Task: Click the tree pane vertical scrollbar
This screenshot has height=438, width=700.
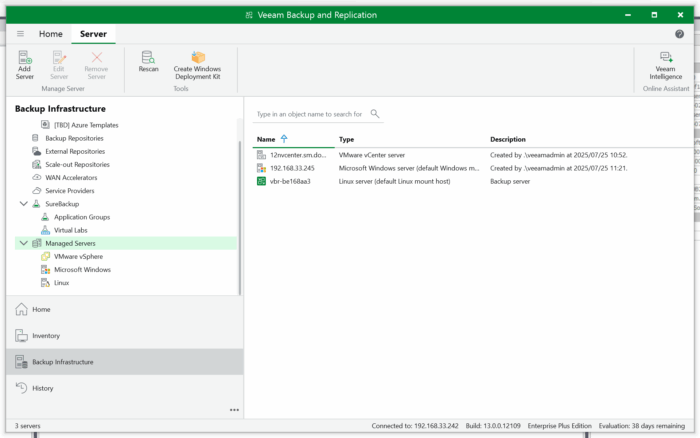Action: 240,217
